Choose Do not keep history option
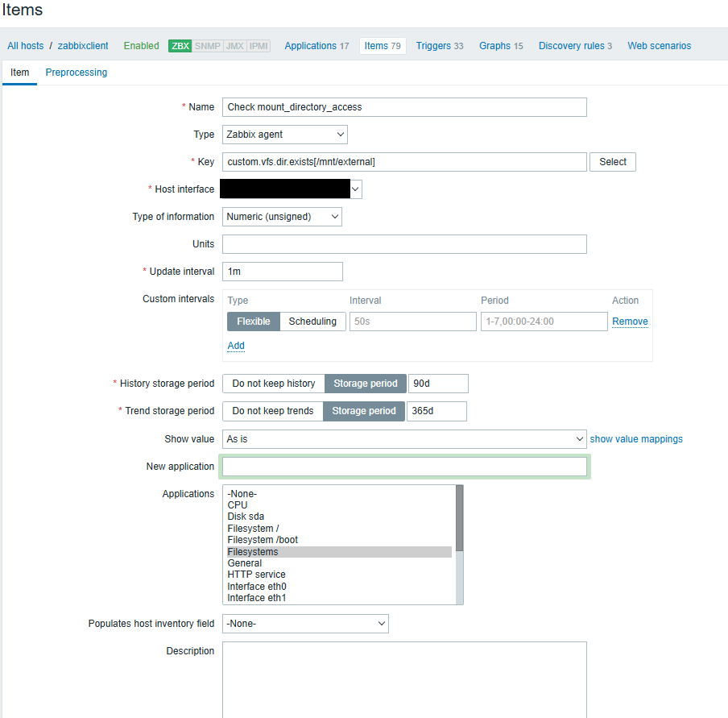The image size is (728, 718). [274, 384]
